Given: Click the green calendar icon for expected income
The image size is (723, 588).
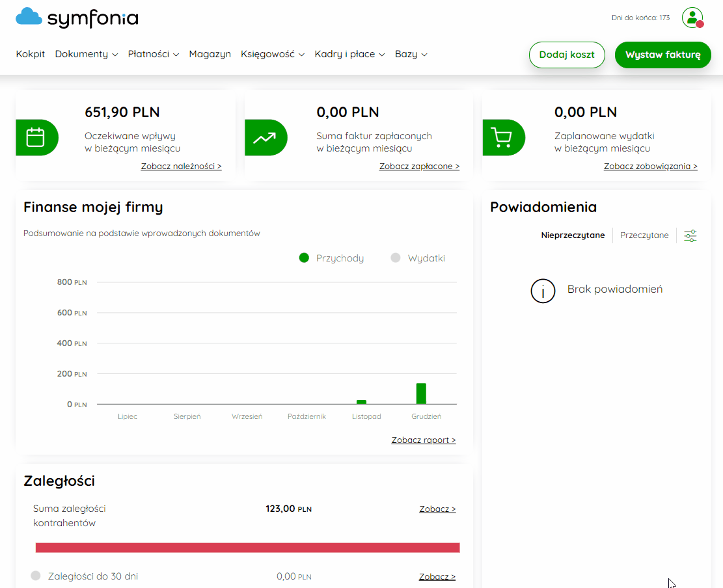Looking at the screenshot, I should click(x=36, y=137).
